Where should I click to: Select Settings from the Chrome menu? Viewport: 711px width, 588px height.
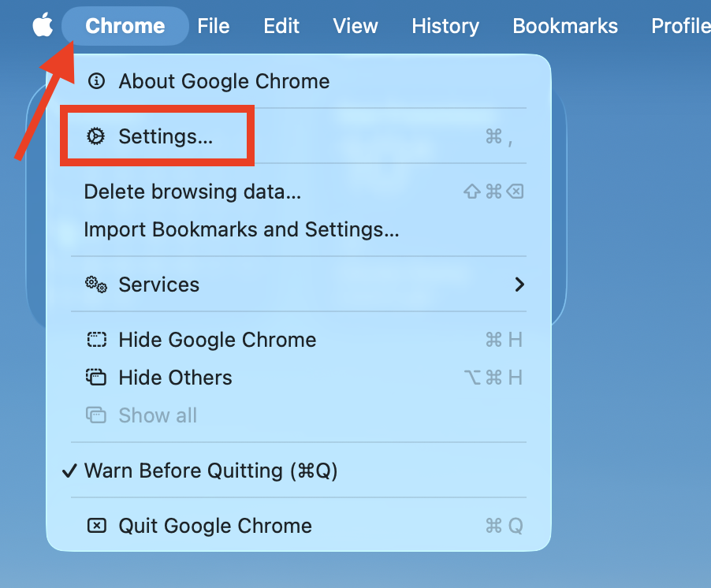(166, 136)
